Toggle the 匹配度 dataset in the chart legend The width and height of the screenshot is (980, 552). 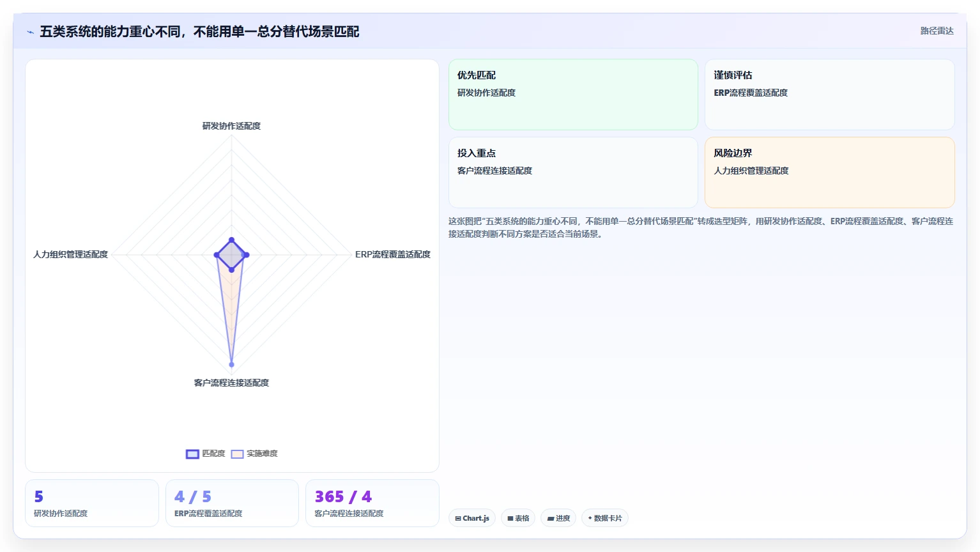click(206, 454)
